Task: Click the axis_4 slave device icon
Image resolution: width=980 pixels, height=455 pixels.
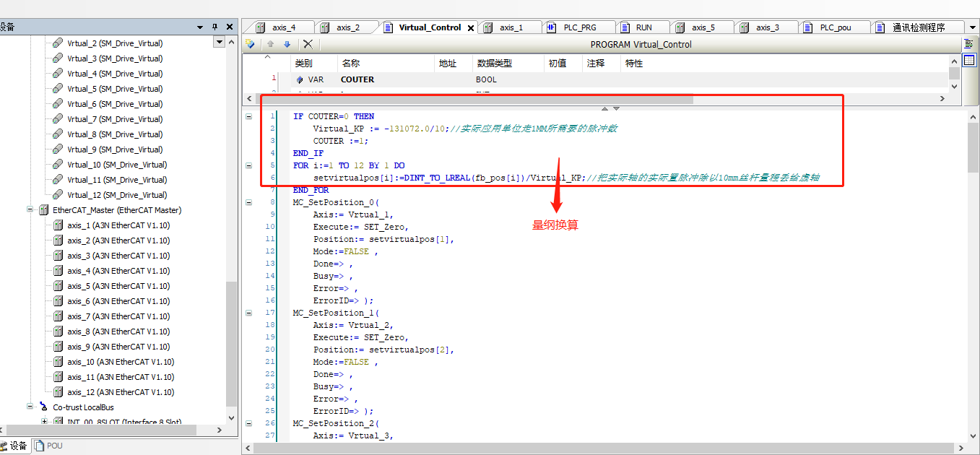Action: tap(58, 271)
